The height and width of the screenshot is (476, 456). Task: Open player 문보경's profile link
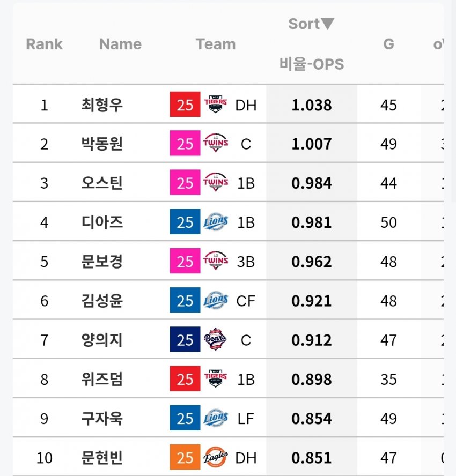coord(102,262)
